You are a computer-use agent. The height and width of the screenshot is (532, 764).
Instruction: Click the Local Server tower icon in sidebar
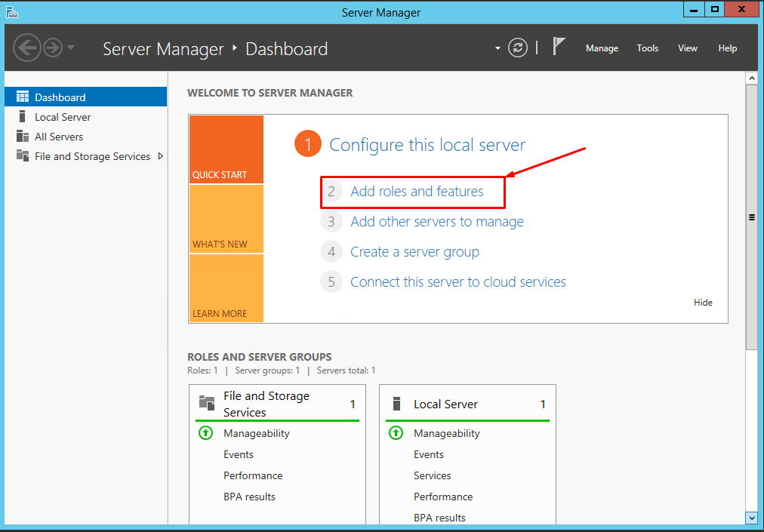pos(22,116)
